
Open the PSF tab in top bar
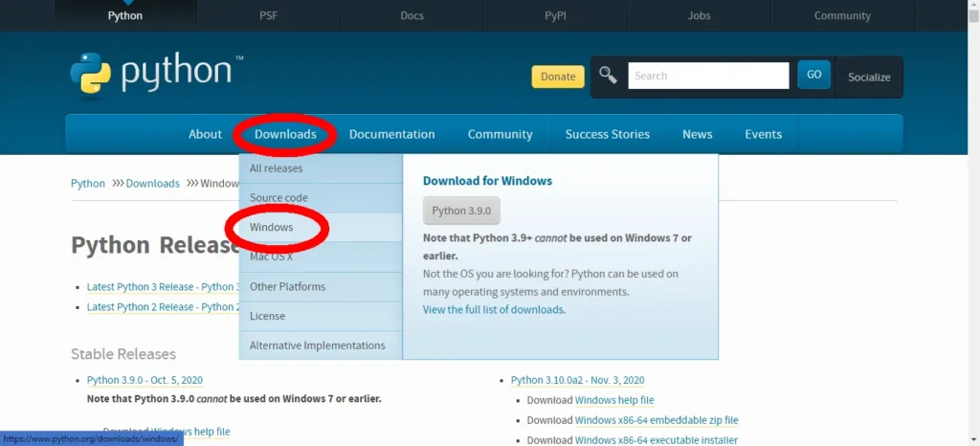click(x=269, y=15)
